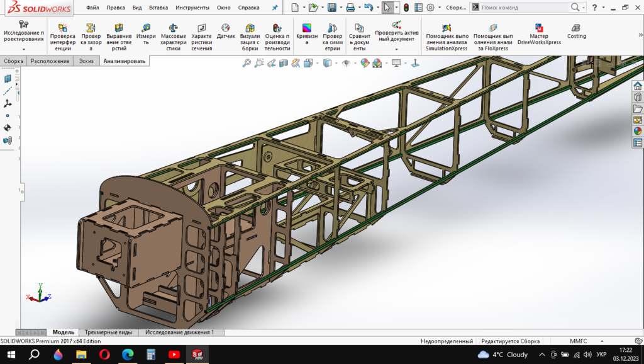Click Zoom to Fit in view toolbar
Viewport: 644px width, 364px height.
coord(247,63)
